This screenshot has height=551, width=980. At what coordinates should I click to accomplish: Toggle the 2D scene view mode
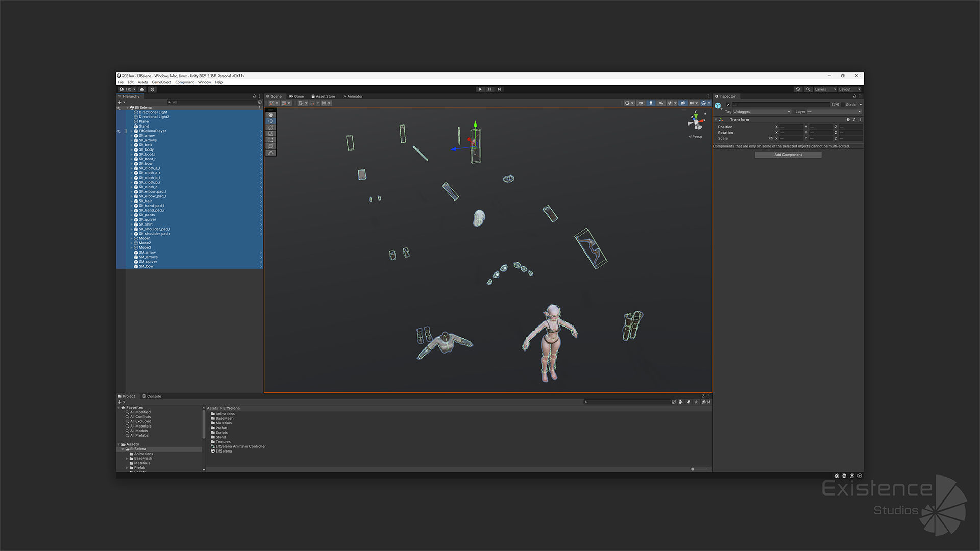click(641, 103)
